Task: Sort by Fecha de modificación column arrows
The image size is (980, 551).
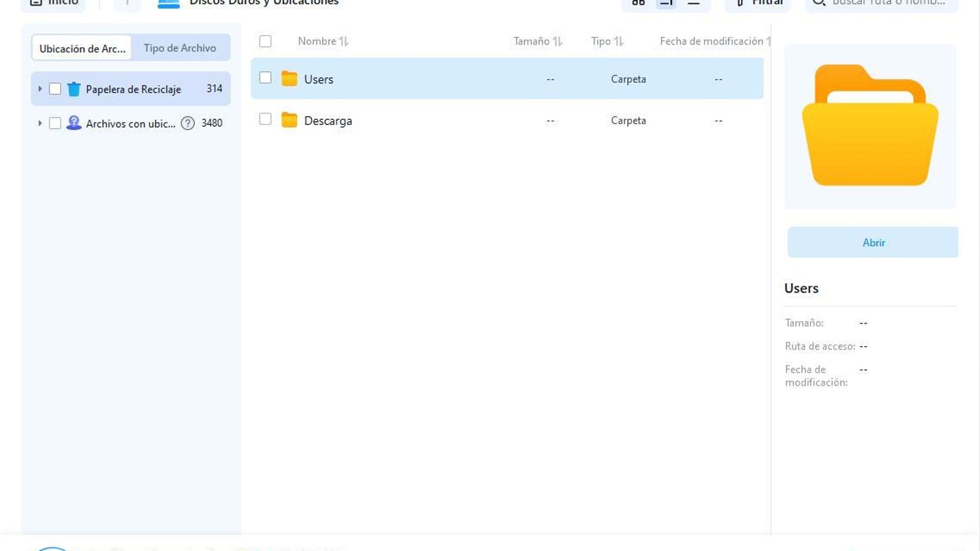Action: pos(770,41)
